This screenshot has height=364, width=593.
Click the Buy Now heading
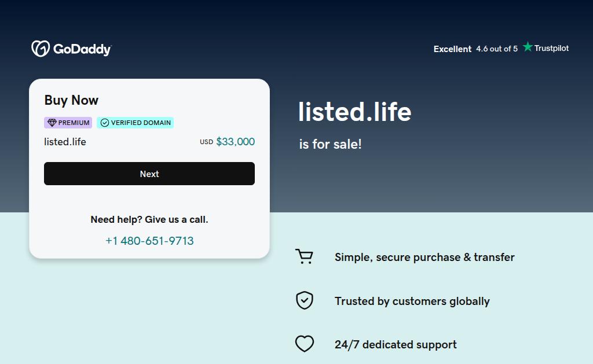71,100
